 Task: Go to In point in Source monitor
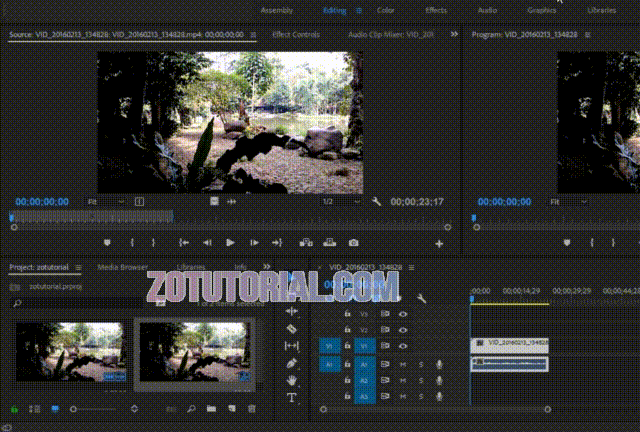[184, 243]
